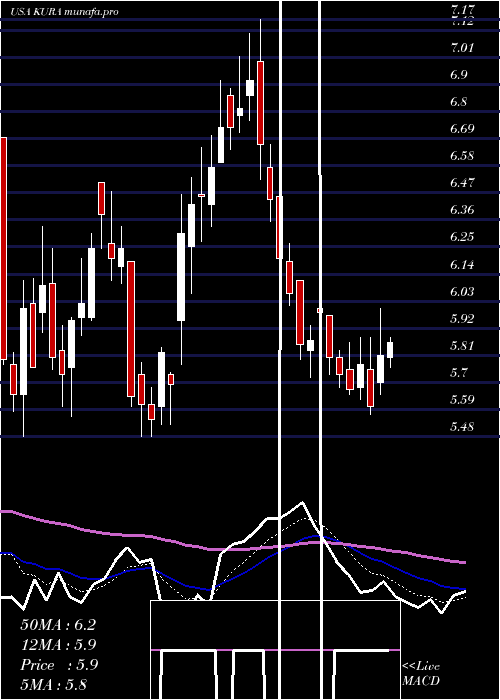Select the 6.9 price axis label
The width and height of the screenshot is (500, 700).
click(x=459, y=75)
